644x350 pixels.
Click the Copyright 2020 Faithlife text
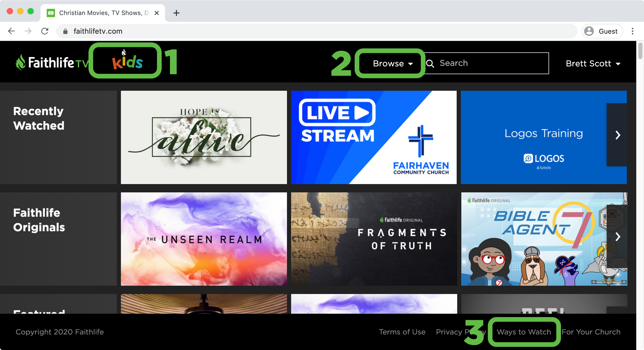point(60,332)
